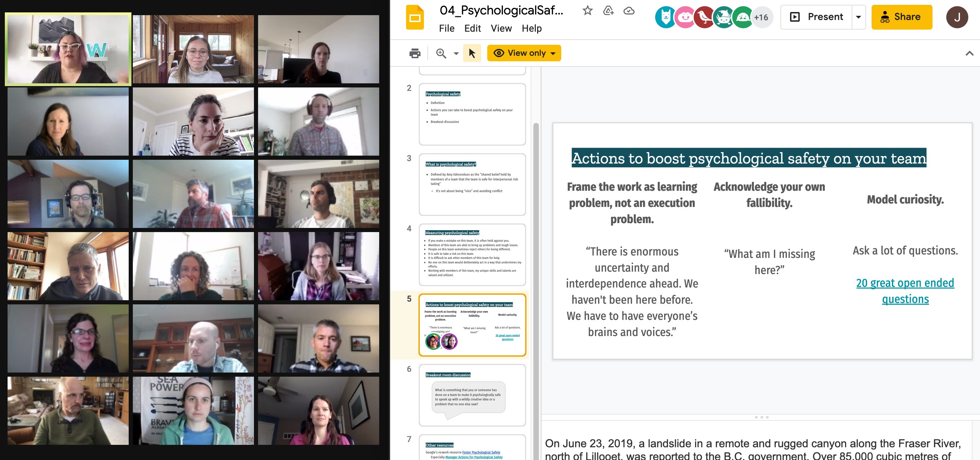The height and width of the screenshot is (460, 980).
Task: Select slide 7 Other resources thumbnail
Action: (x=472, y=448)
